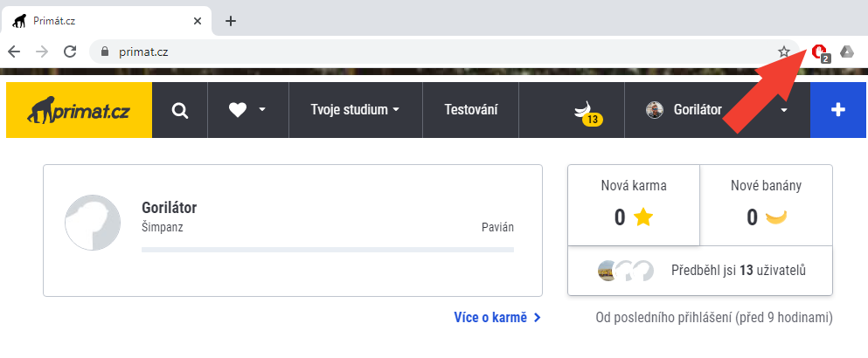Click the blue plus add button
868x358 pixels.
point(838,110)
